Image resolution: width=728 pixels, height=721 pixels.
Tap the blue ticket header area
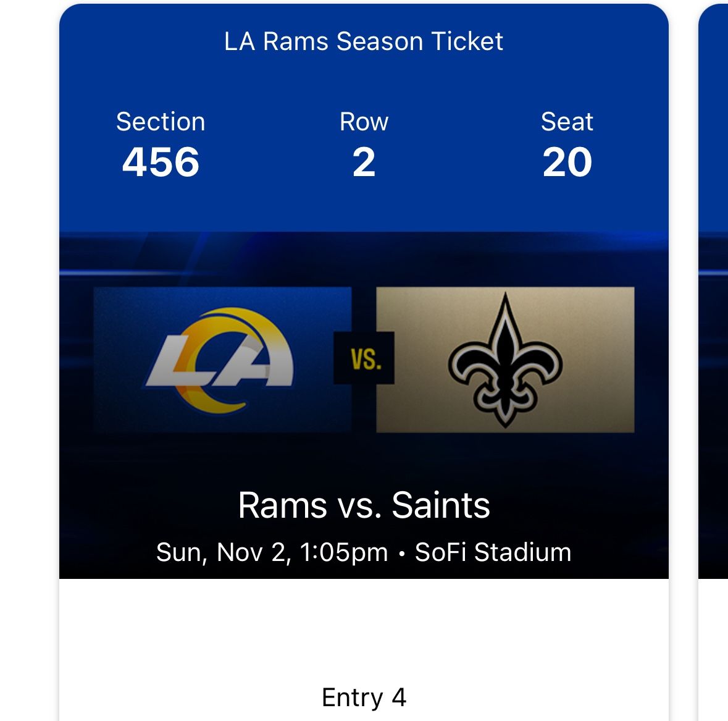coord(363,111)
